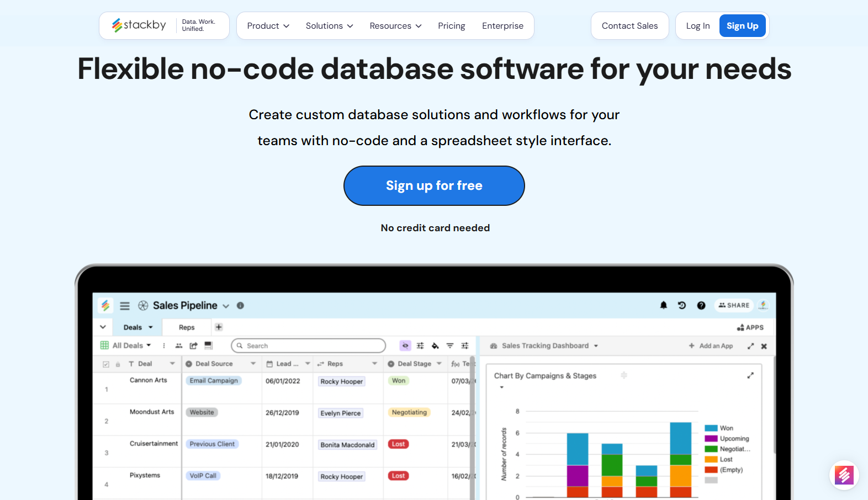Click the rightmost sort settings icon
868x500 pixels.
tap(465, 345)
